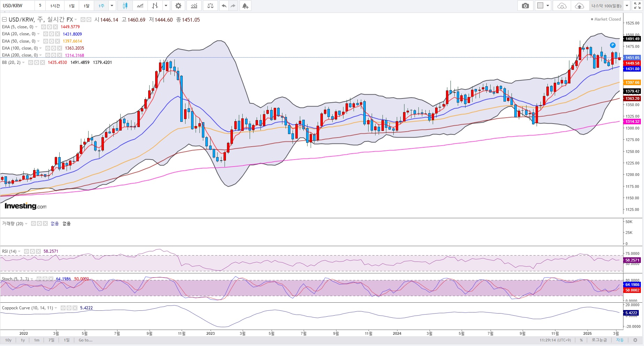The height and width of the screenshot is (346, 644).
Task: Switch to area line chart style
Action: (140, 6)
